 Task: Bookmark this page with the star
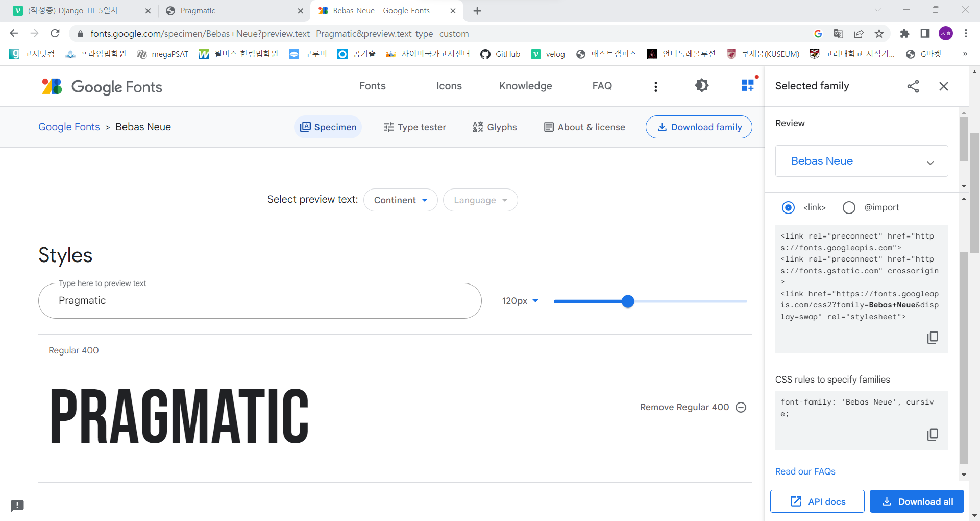(x=879, y=33)
